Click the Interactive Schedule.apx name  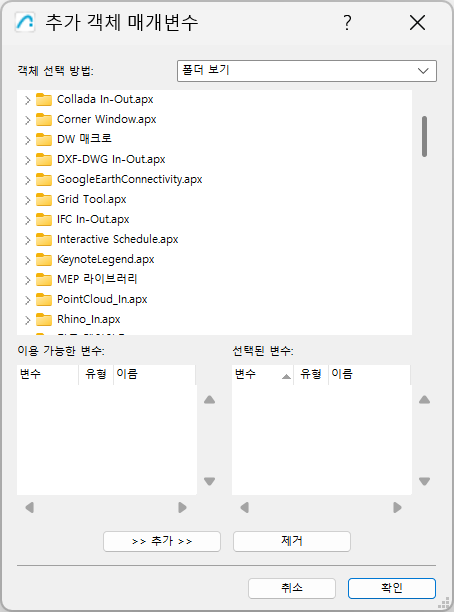coord(118,239)
